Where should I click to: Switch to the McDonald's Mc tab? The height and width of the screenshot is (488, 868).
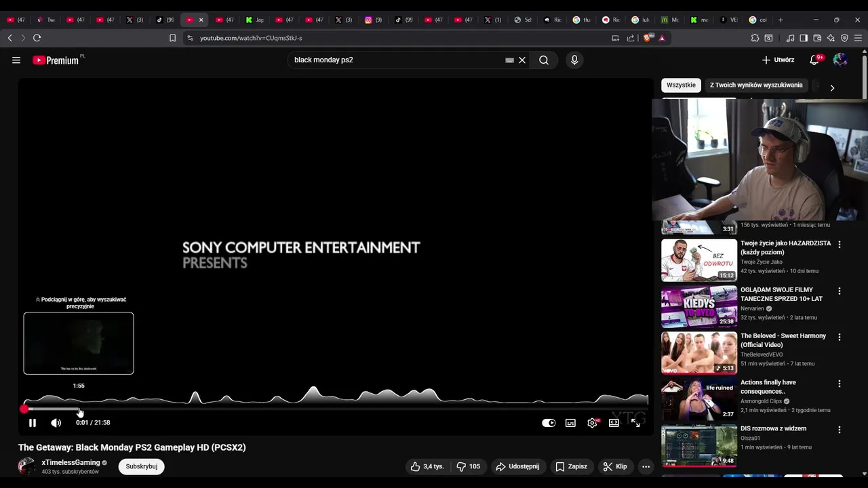point(669,20)
